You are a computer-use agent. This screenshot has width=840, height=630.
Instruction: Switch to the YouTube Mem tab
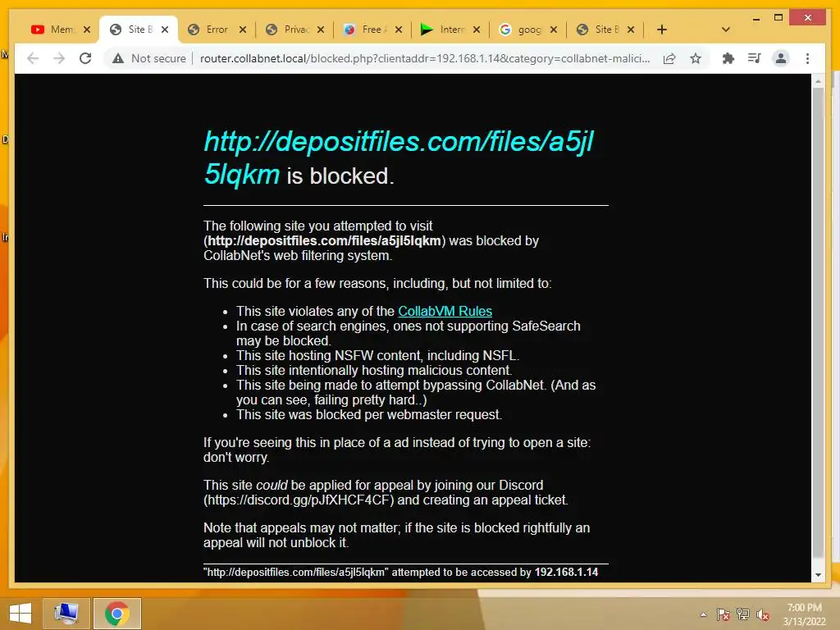pyautogui.click(x=60, y=30)
